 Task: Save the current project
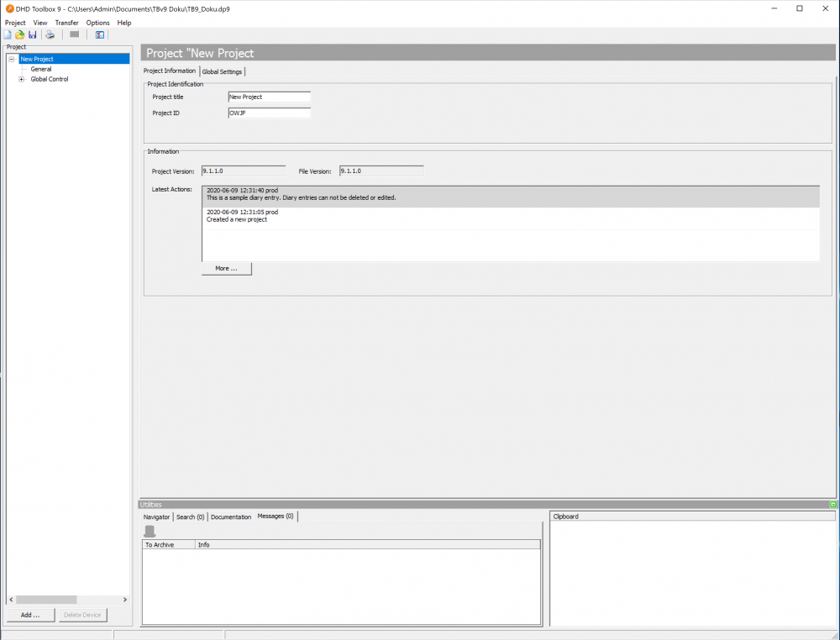[32, 34]
